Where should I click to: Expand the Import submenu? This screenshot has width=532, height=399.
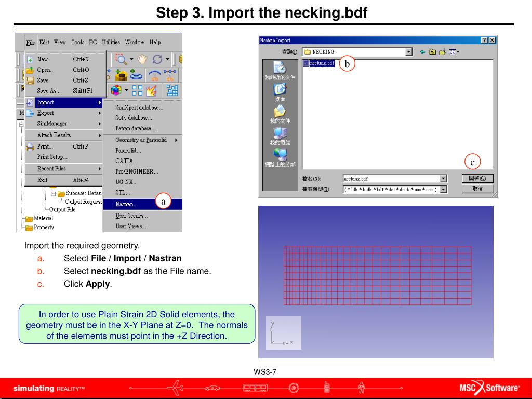click(x=64, y=102)
